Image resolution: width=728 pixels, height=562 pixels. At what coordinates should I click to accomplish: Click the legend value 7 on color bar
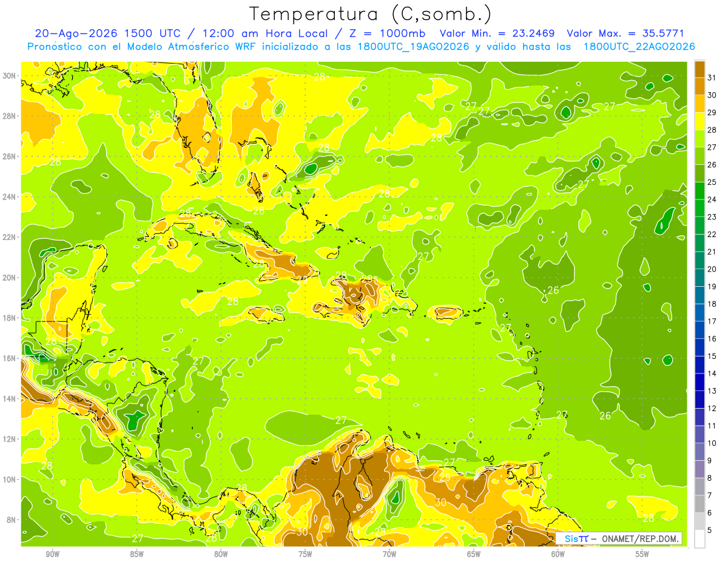[x=710, y=495]
